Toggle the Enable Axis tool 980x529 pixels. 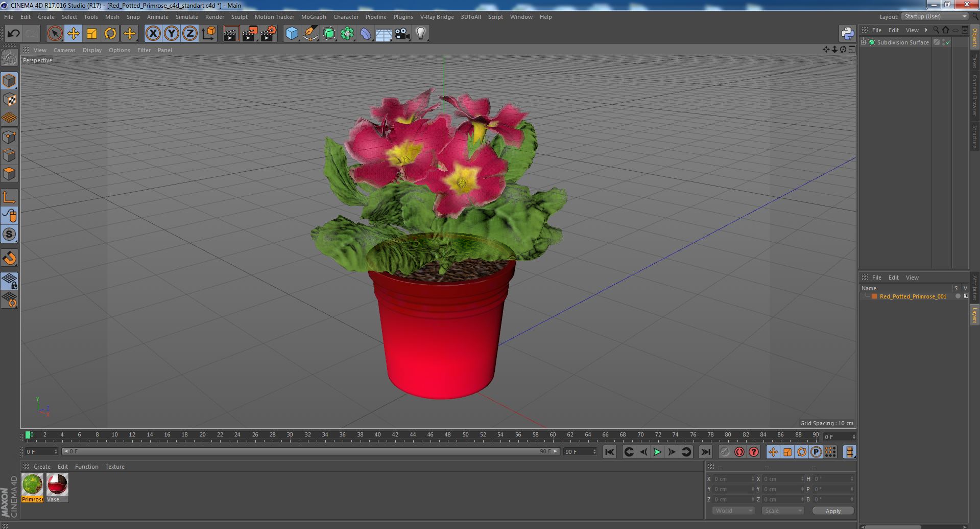[x=9, y=197]
